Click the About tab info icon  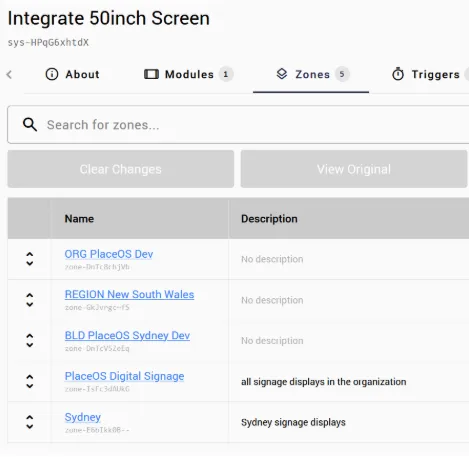click(52, 74)
